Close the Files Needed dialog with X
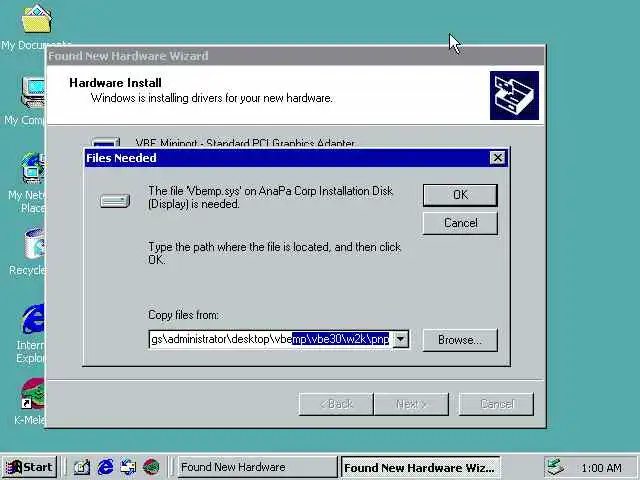This screenshot has width=640, height=480. [x=497, y=158]
